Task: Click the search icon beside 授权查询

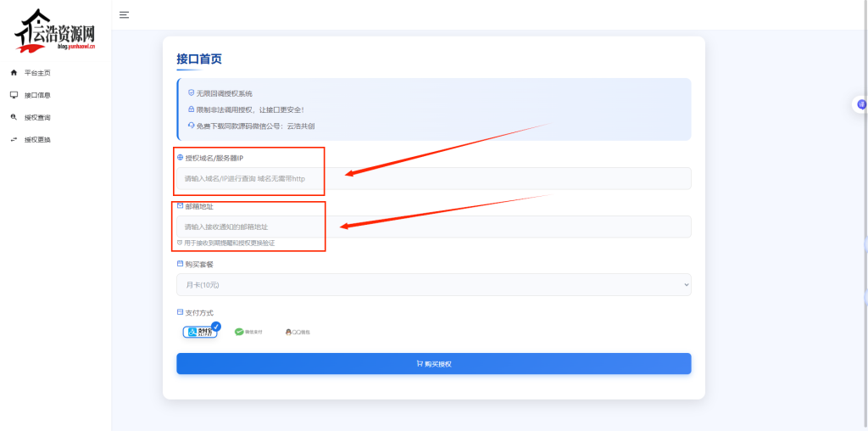Action: [x=14, y=117]
